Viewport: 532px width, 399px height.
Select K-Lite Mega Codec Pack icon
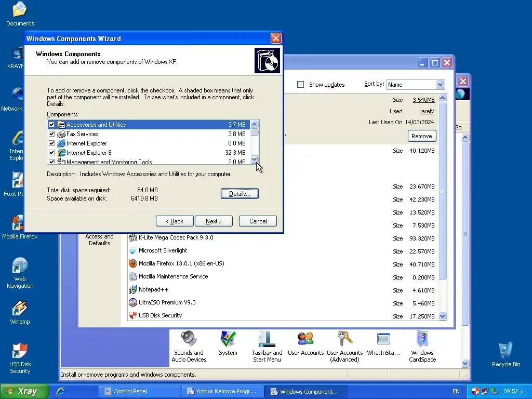tap(133, 237)
